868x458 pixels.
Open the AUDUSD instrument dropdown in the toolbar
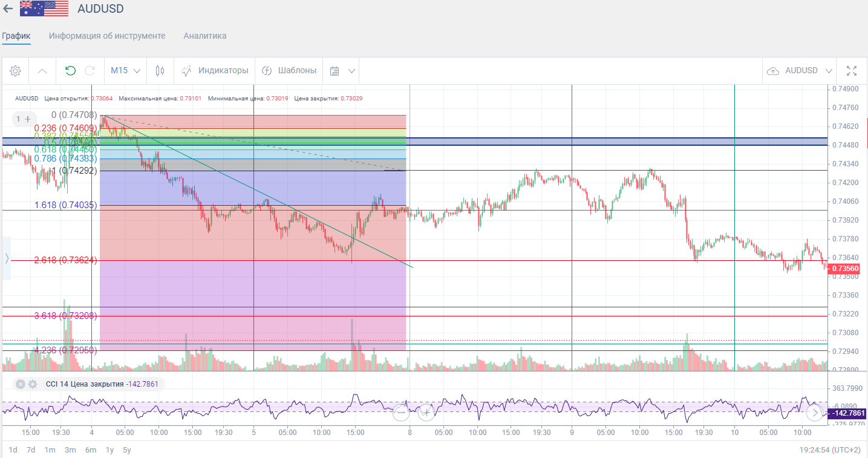[x=809, y=71]
